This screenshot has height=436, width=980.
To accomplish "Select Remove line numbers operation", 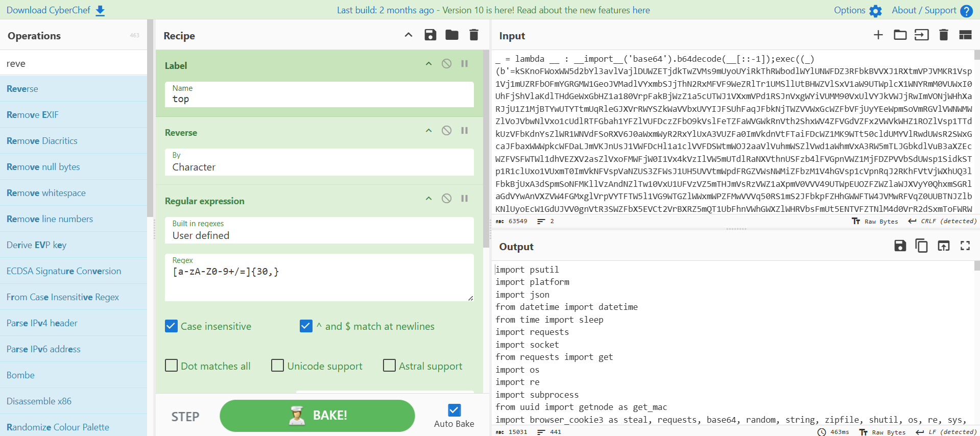I will (74, 219).
